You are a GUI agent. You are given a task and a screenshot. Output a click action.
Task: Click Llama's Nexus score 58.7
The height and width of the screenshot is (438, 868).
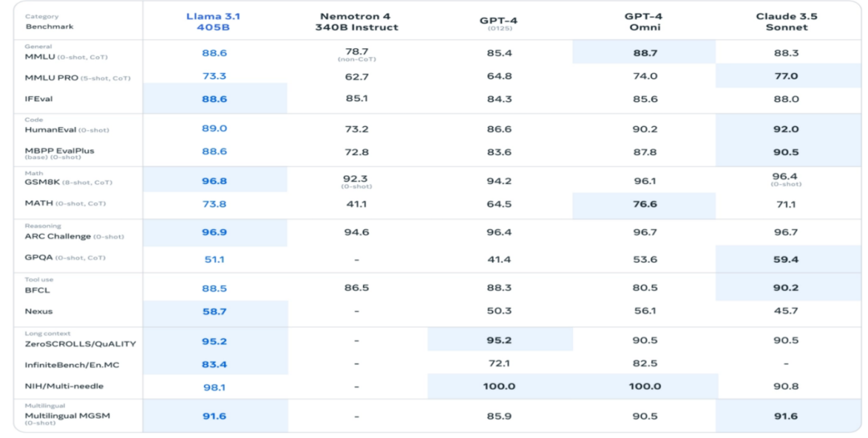215,311
